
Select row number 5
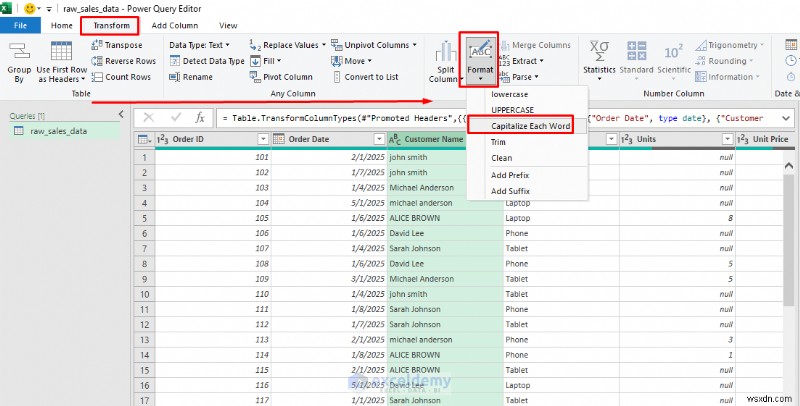point(145,218)
